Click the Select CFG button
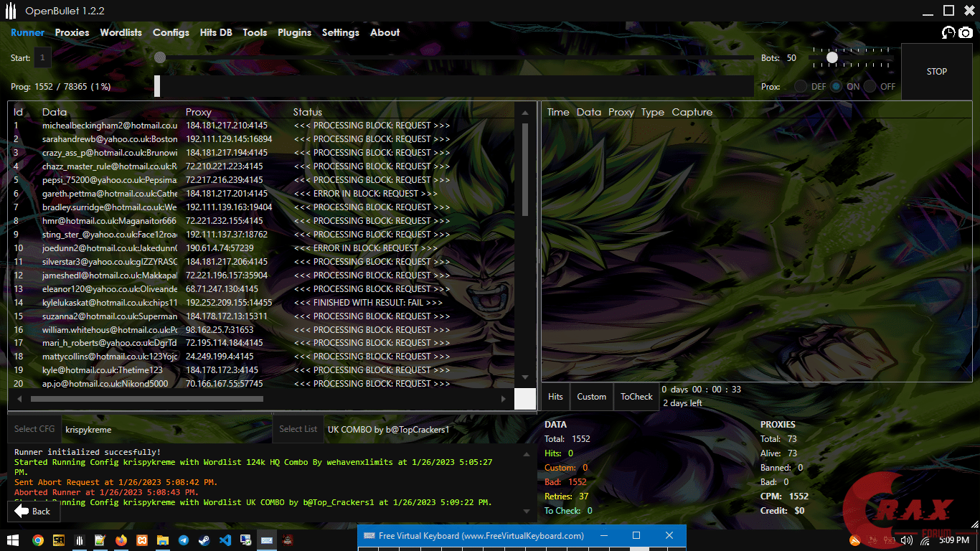This screenshot has width=980, height=551. pyautogui.click(x=34, y=429)
